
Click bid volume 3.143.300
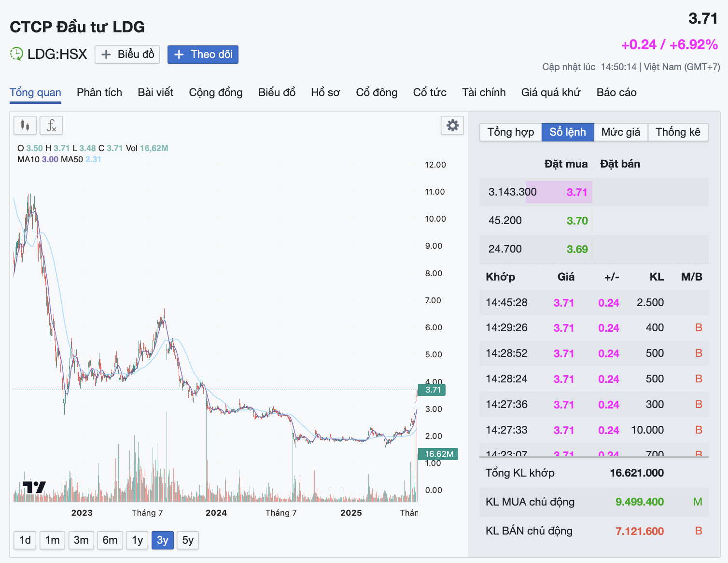coord(513,192)
